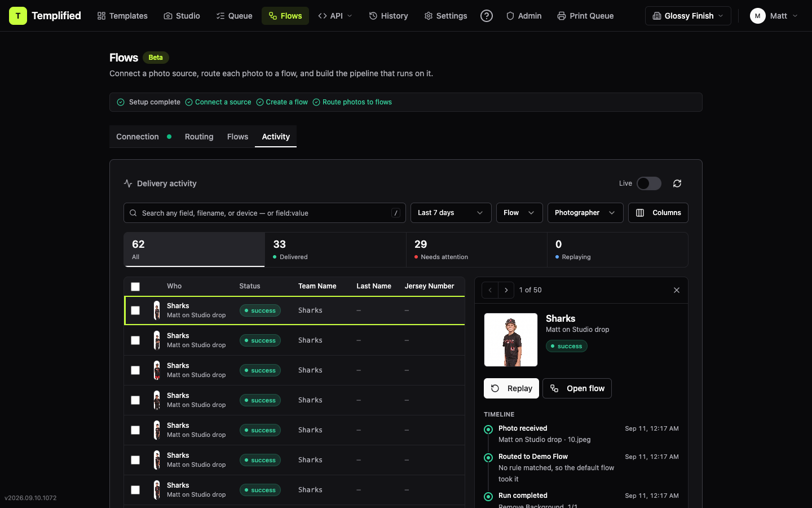Check the first highlighted Sharks row checkbox
This screenshot has height=508, width=812.
(x=135, y=310)
